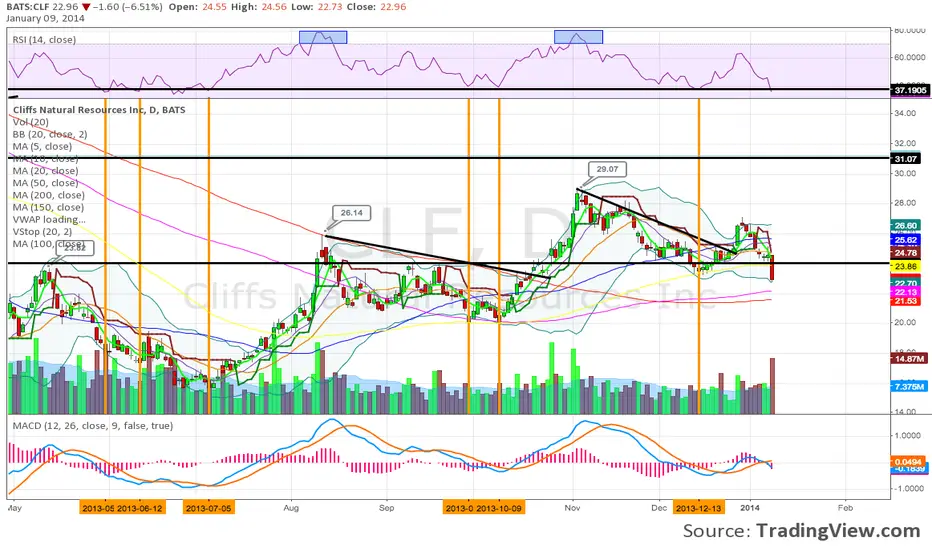
Task: Select the 'MA (20, close)' indicator label
Action: tap(45, 171)
